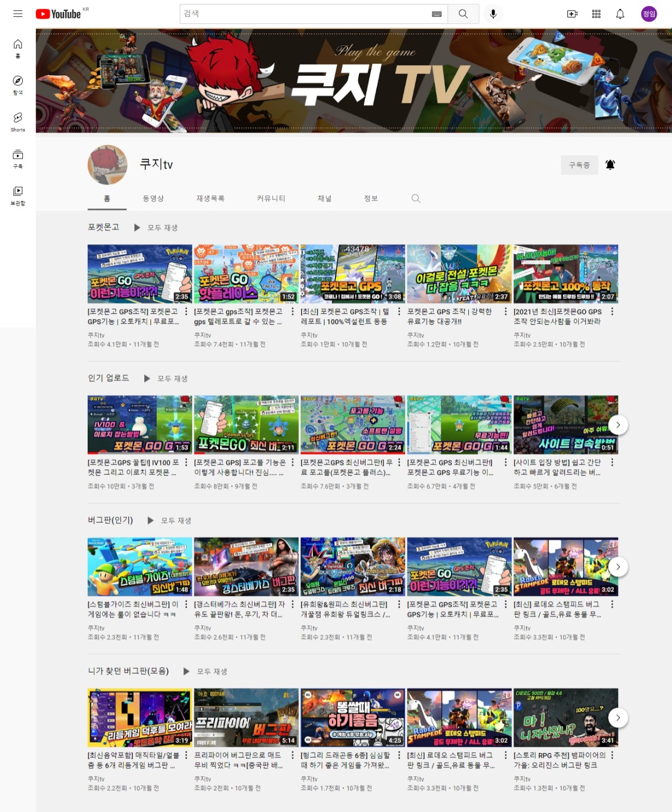
Task: Switch to the 동영상 tab
Action: [x=153, y=199]
